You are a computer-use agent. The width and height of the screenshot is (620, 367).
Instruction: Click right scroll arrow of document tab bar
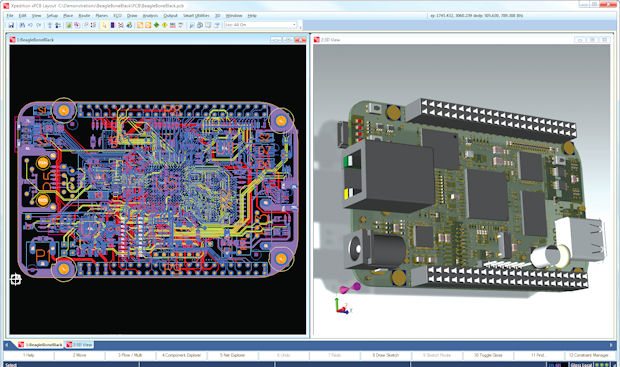click(x=611, y=345)
